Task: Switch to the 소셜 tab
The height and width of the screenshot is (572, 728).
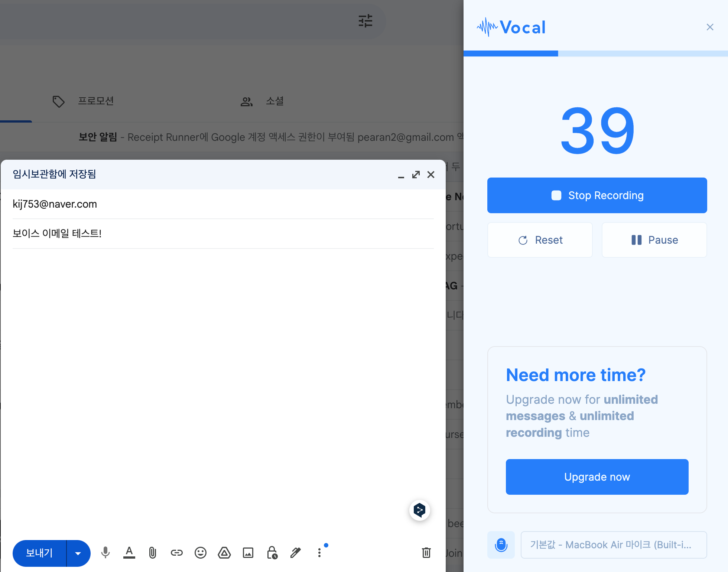Action: [274, 101]
